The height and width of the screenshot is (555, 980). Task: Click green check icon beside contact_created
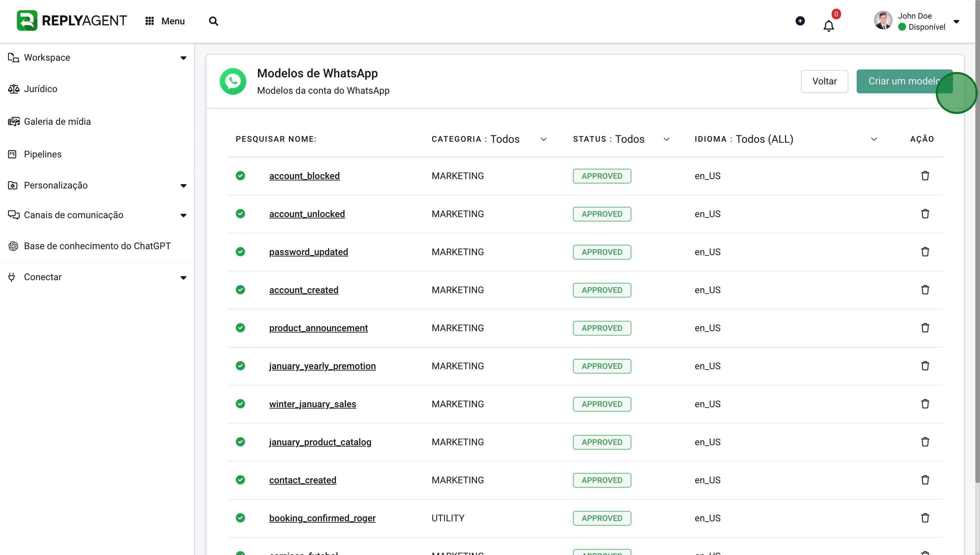click(240, 480)
